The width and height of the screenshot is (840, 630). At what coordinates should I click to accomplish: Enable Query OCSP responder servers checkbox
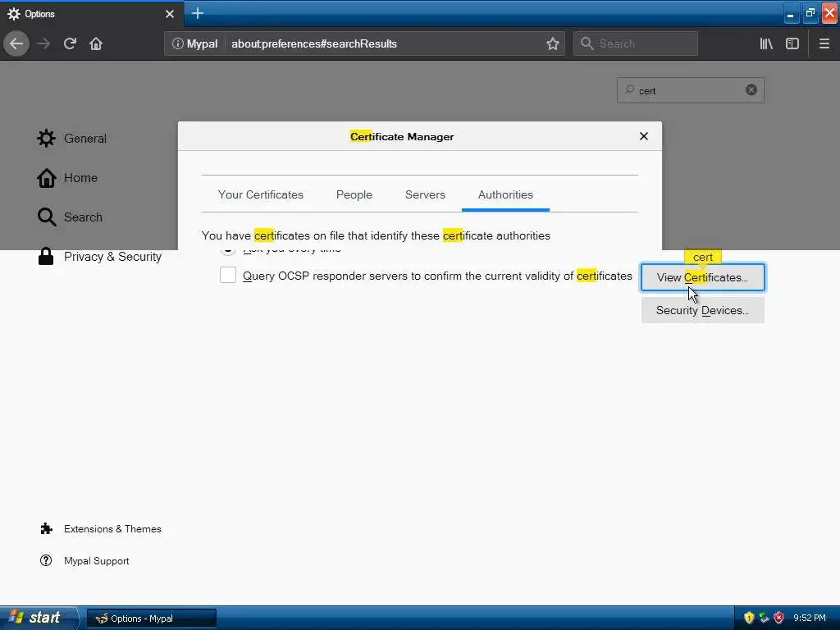[x=228, y=276]
